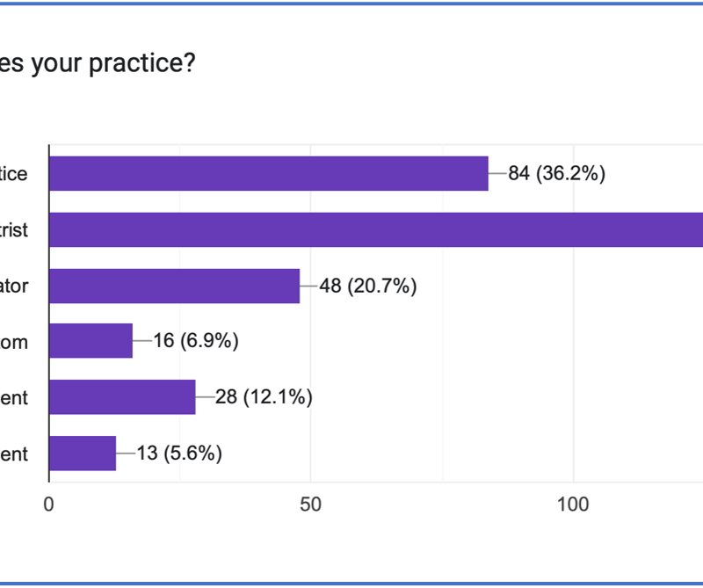Click the "28 (12.1%)" value label

point(264,397)
